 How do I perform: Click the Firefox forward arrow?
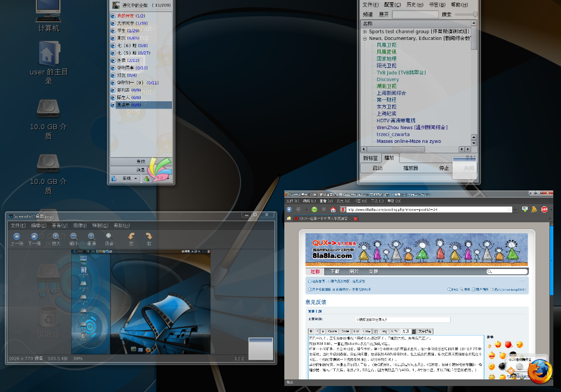(x=299, y=210)
